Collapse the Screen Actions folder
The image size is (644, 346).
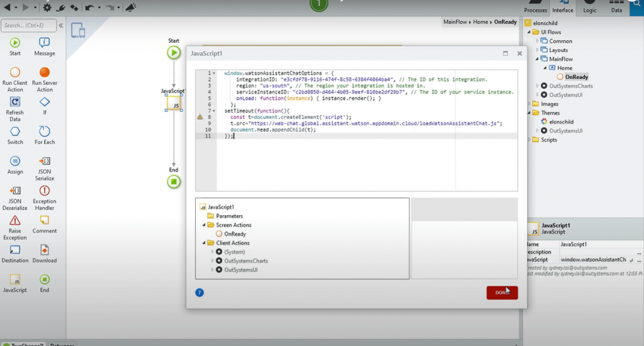pyautogui.click(x=204, y=225)
